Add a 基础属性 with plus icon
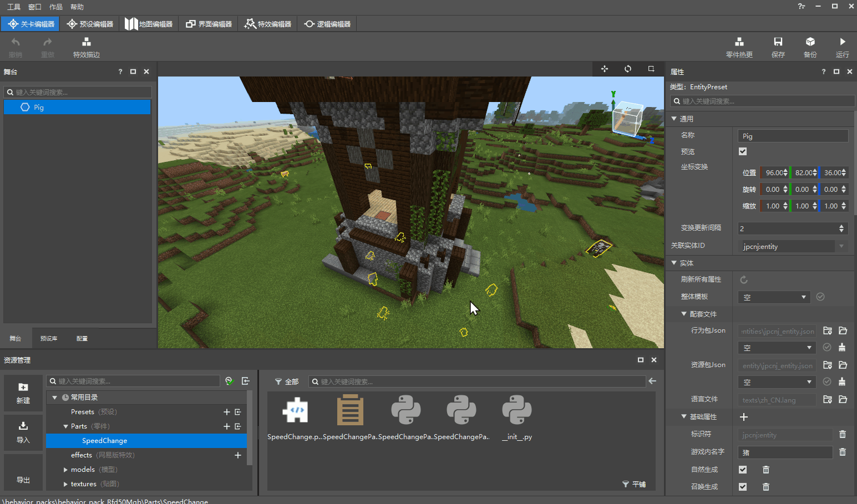 (x=744, y=417)
